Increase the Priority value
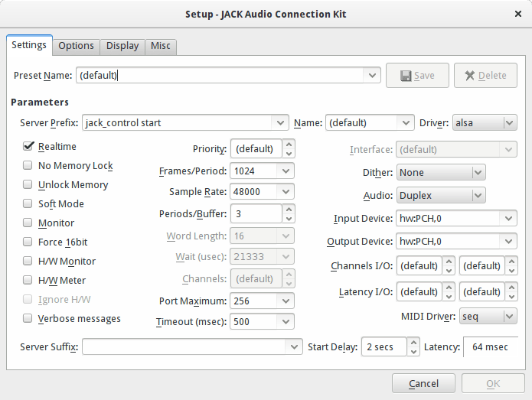This screenshot has height=400, width=532. [289, 144]
